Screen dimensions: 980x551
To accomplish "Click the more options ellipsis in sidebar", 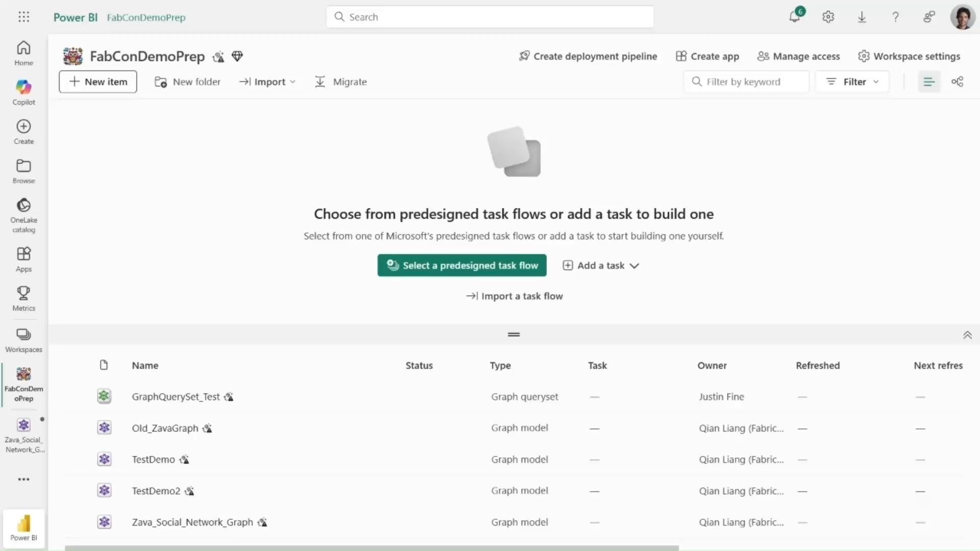I will (23, 479).
